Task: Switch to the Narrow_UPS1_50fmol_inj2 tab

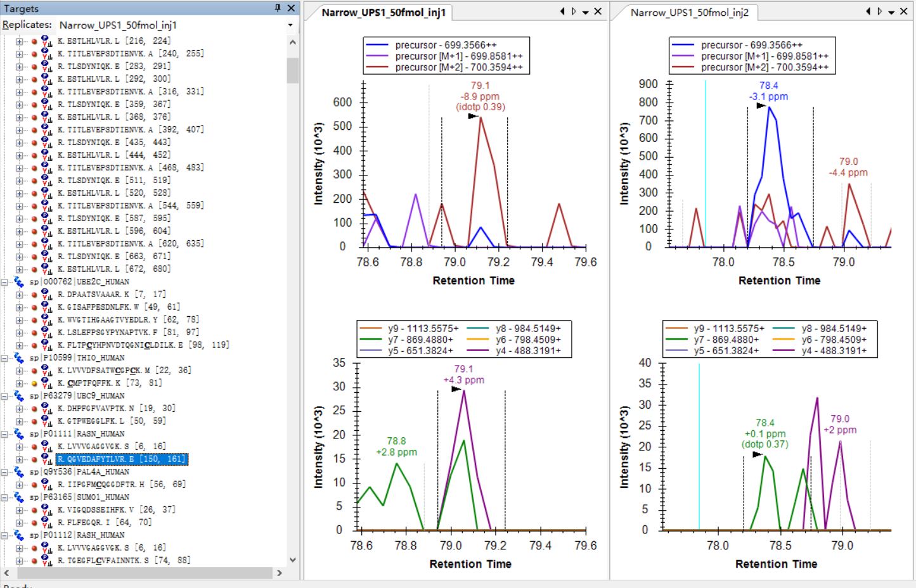Action: (689, 13)
